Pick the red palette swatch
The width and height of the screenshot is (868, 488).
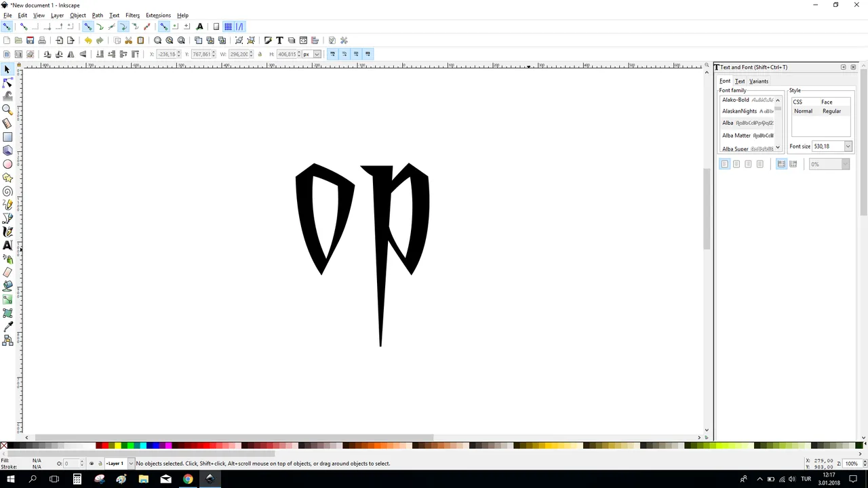pos(104,445)
